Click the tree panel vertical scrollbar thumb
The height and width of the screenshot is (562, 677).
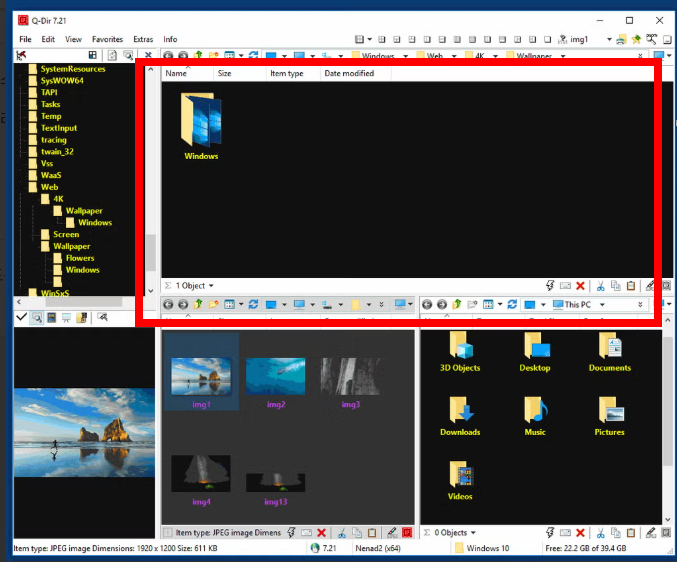(x=150, y=253)
